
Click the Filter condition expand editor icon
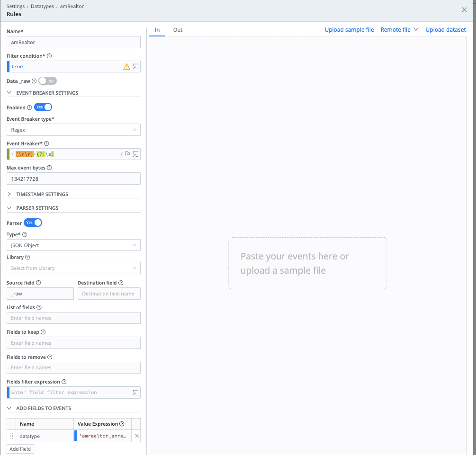[135, 67]
